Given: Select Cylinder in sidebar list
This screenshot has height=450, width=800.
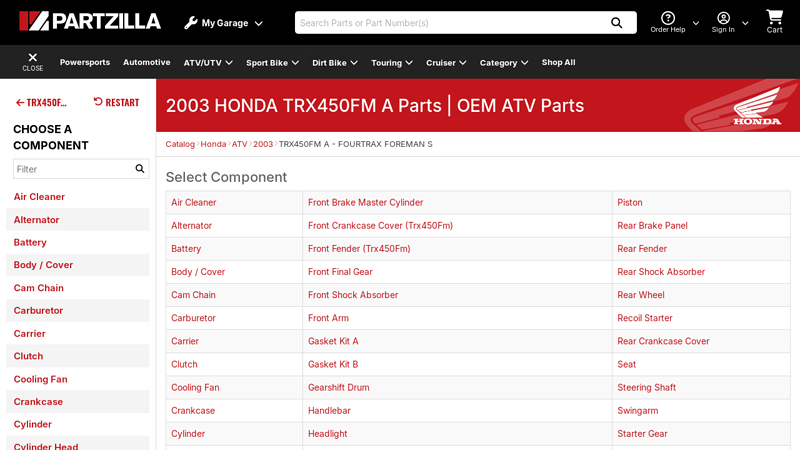Looking at the screenshot, I should (x=33, y=424).
